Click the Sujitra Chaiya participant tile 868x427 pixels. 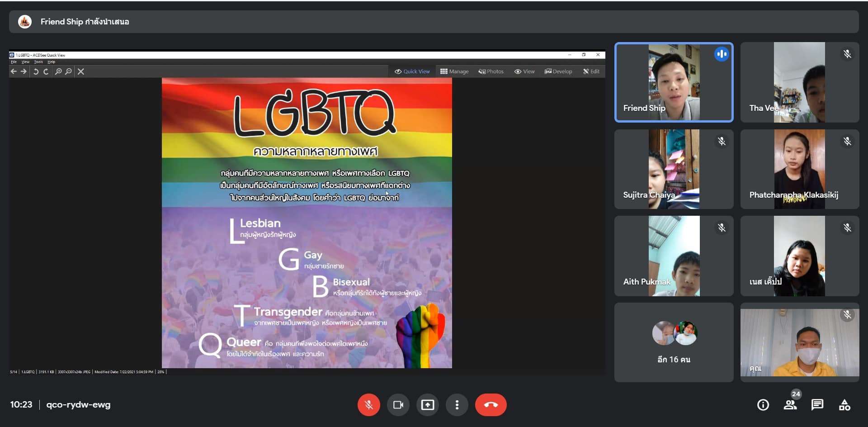pyautogui.click(x=674, y=169)
